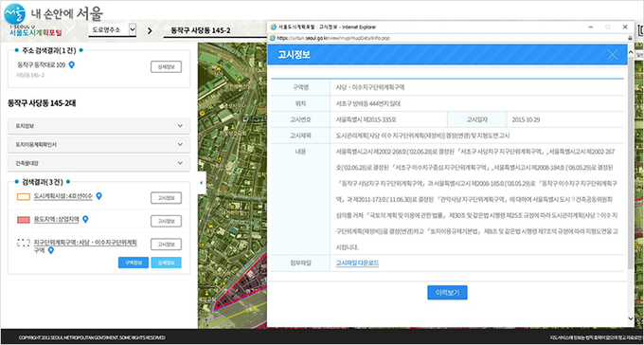Screen dimensions: 644x345
Task: Expand the 토지이용계획확인서 section
Action: [99, 145]
